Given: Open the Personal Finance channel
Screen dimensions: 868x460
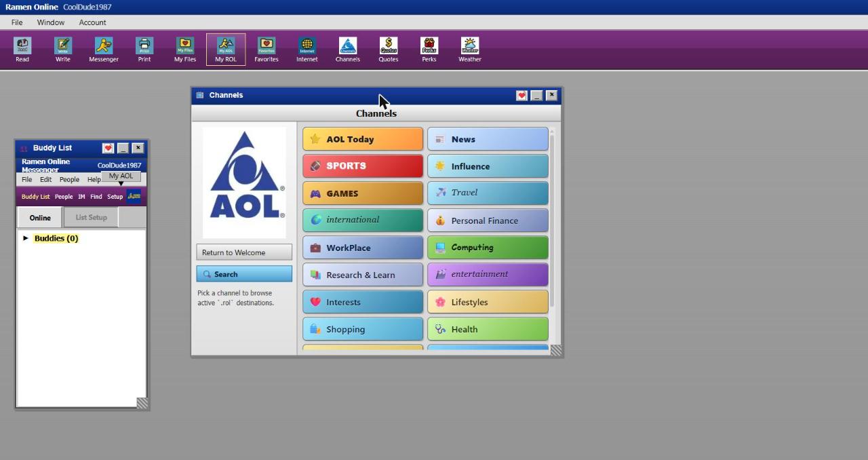Looking at the screenshot, I should click(x=488, y=221).
